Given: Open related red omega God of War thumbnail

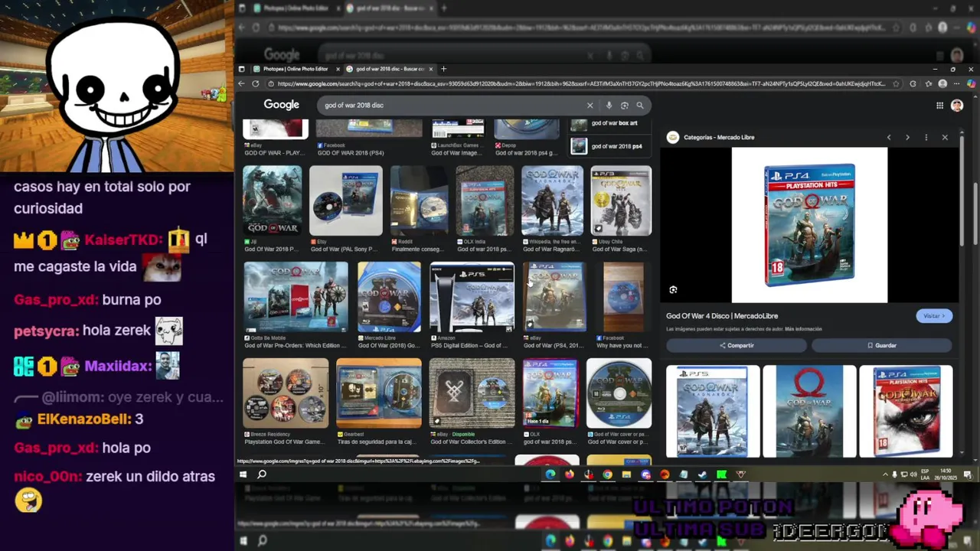Looking at the screenshot, I should 809,412.
